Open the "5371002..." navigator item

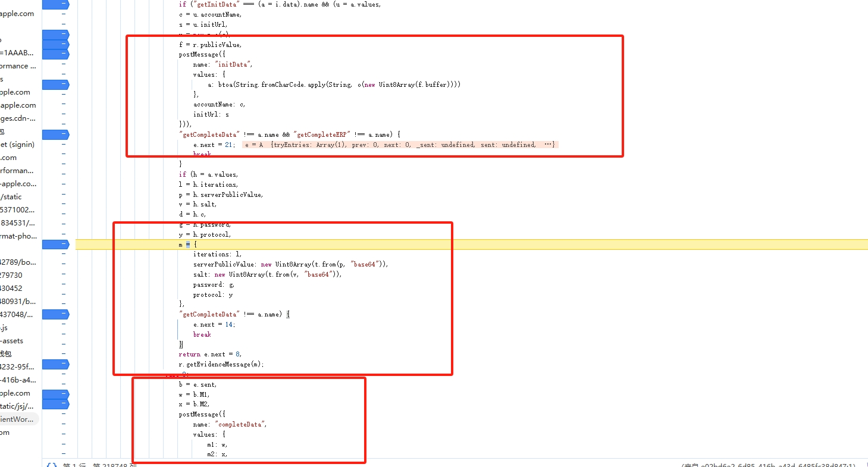click(x=18, y=210)
